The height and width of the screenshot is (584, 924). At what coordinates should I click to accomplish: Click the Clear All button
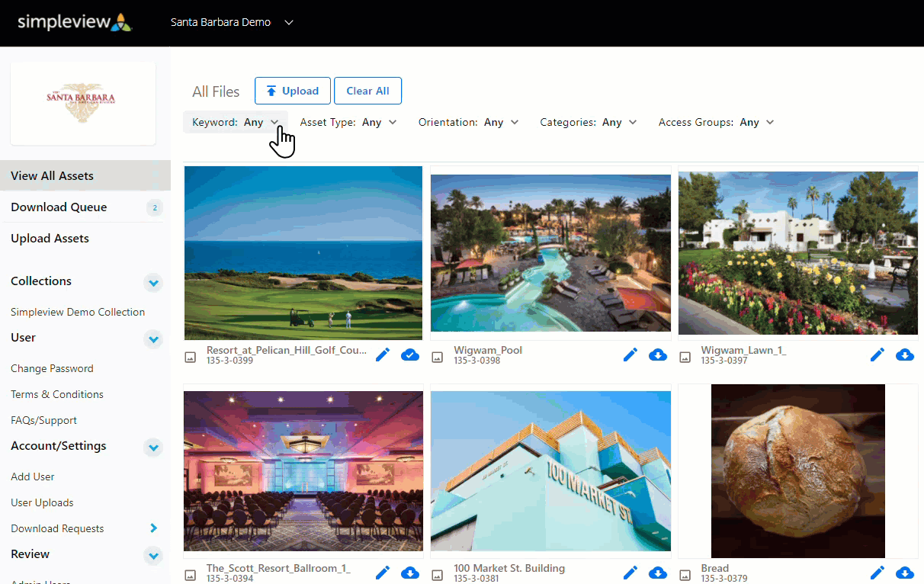click(367, 91)
